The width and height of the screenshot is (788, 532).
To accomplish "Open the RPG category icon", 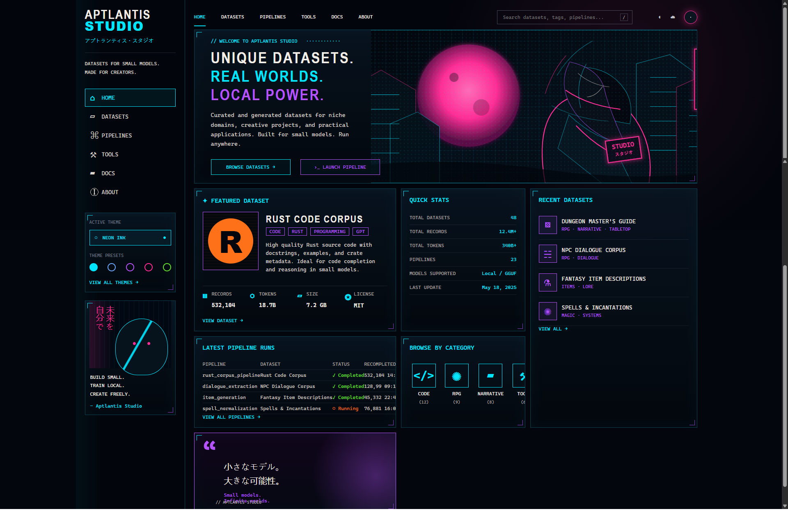I will 457,376.
